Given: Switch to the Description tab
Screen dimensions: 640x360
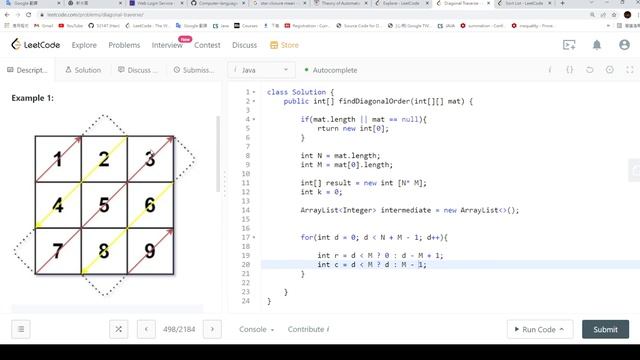Looking at the screenshot, I should 27,70.
